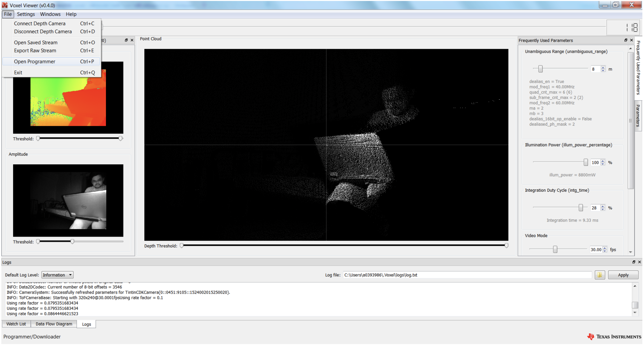Click the colored depth map image
The height and width of the screenshot is (347, 644).
coord(68,98)
